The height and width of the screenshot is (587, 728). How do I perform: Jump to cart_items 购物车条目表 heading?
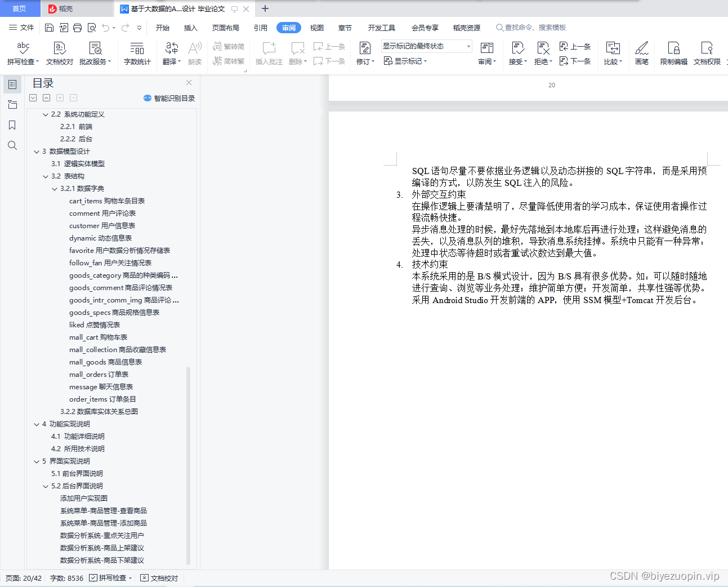click(107, 201)
